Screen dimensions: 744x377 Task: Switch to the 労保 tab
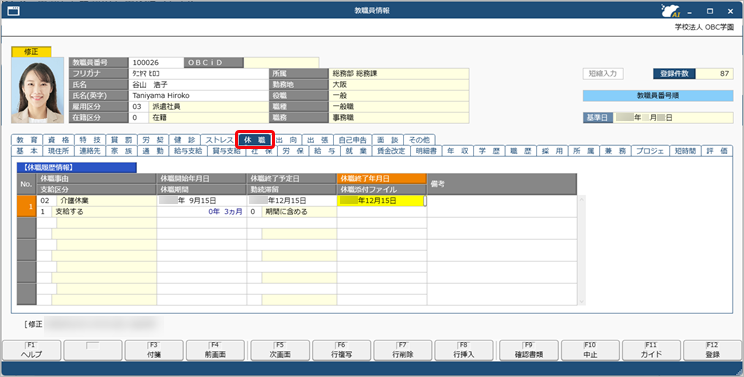point(293,151)
